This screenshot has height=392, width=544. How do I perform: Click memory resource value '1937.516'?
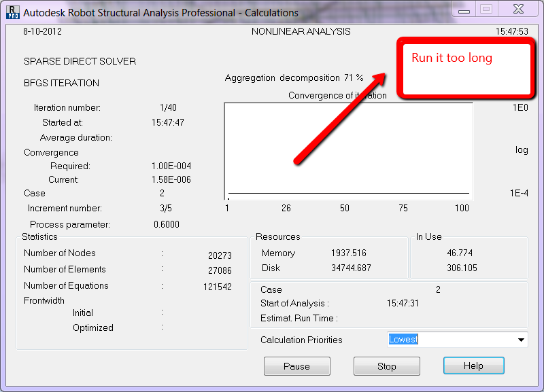click(x=349, y=253)
